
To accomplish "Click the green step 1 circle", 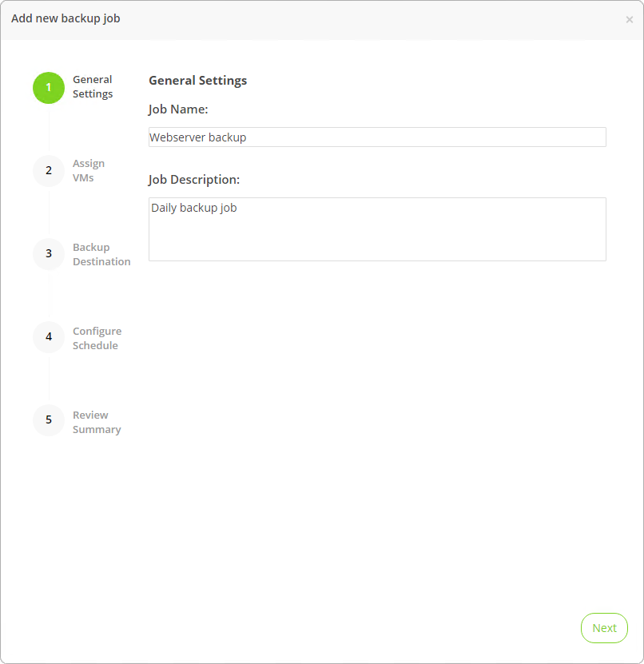I will 49,88.
